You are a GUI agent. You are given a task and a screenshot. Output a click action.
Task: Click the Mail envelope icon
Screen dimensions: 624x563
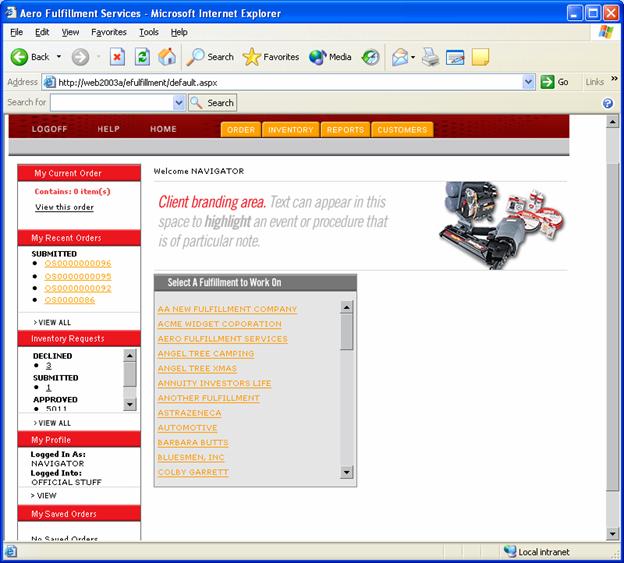coord(400,57)
